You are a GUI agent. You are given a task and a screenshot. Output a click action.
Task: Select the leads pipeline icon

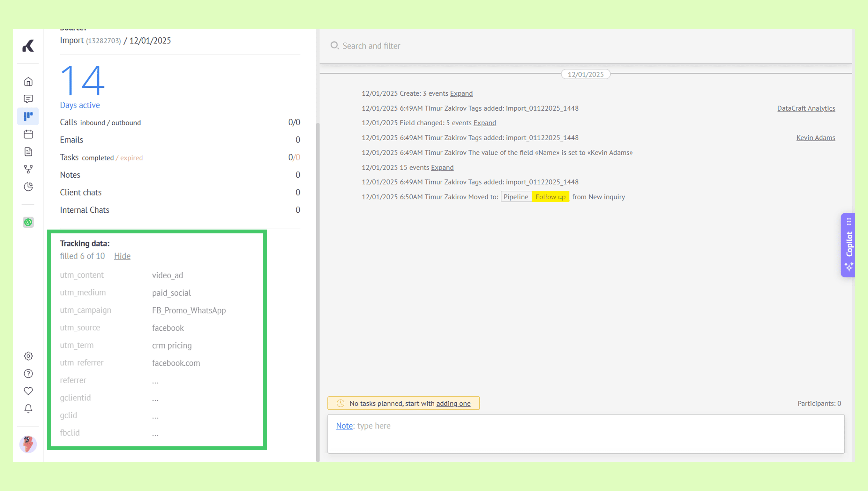coord(28,116)
